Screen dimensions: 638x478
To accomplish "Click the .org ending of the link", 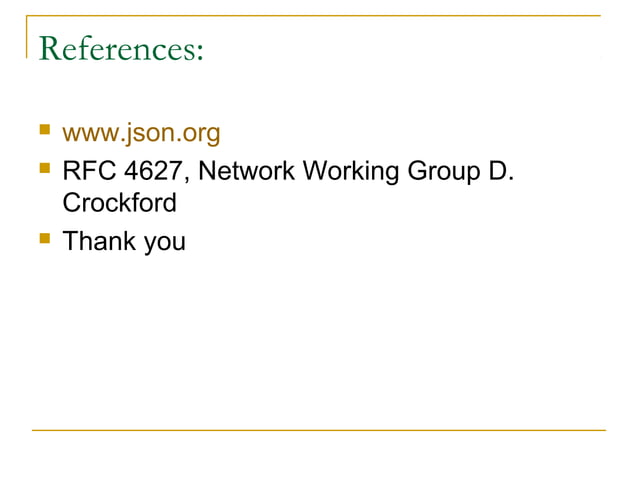I will tap(199, 133).
